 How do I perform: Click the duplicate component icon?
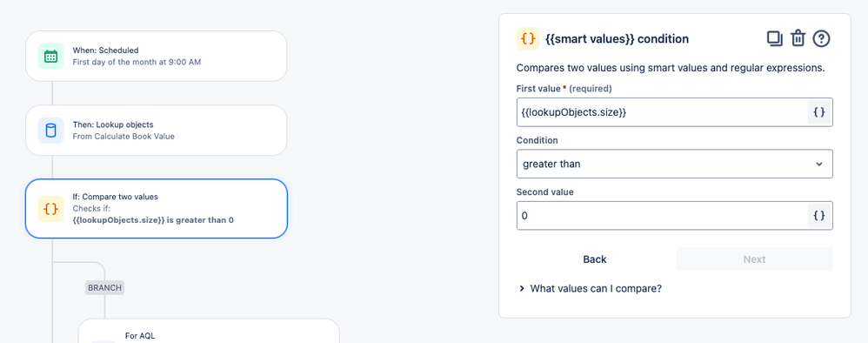click(x=774, y=38)
